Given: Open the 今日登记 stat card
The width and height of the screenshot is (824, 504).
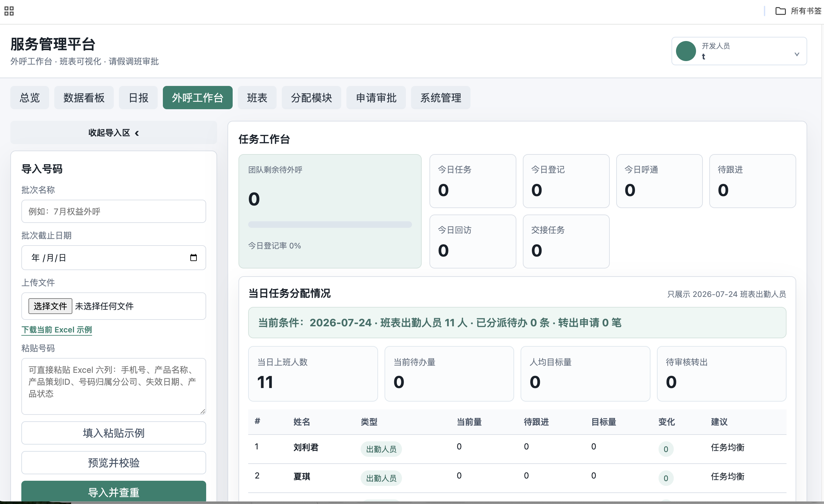Looking at the screenshot, I should (566, 181).
